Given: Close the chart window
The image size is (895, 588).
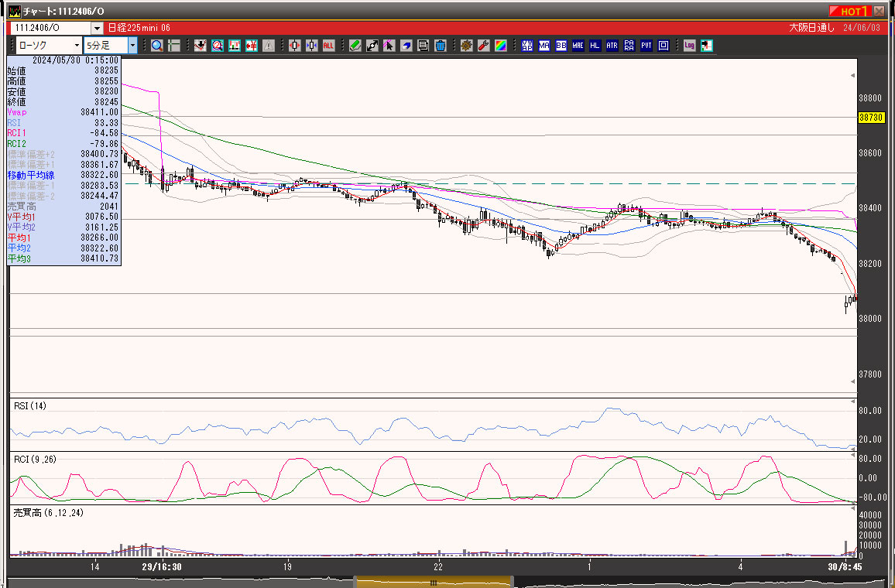Looking at the screenshot, I should pos(879,12).
